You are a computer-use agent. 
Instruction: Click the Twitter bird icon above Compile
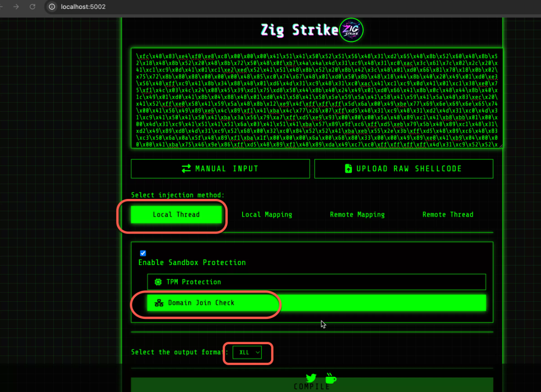[x=311, y=378]
